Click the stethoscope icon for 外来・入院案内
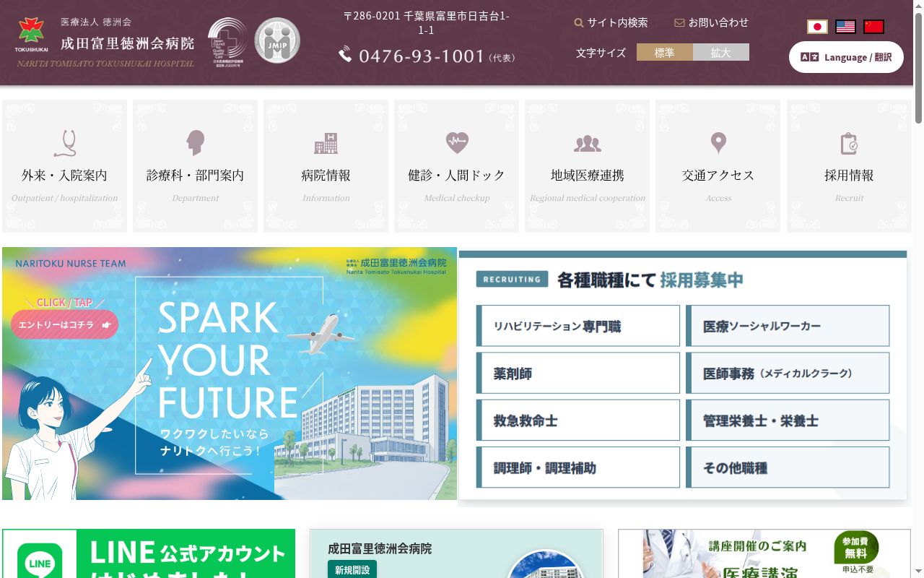Screen dimensions: 924x578 65,143
